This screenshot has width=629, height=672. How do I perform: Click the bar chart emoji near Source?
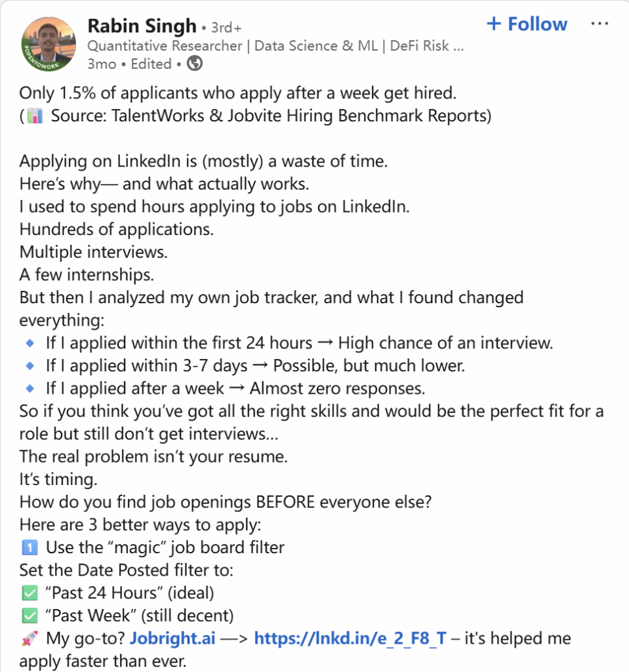pyautogui.click(x=35, y=115)
